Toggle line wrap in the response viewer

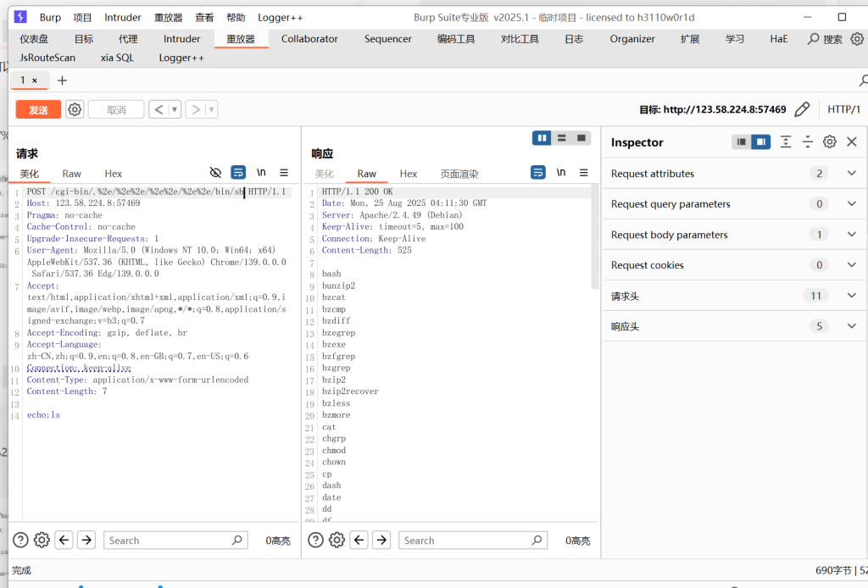click(x=538, y=173)
